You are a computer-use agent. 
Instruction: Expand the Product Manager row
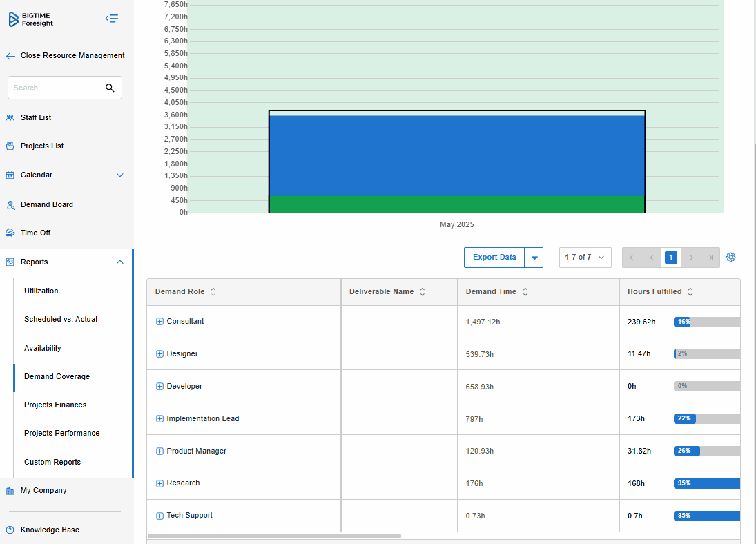point(159,451)
